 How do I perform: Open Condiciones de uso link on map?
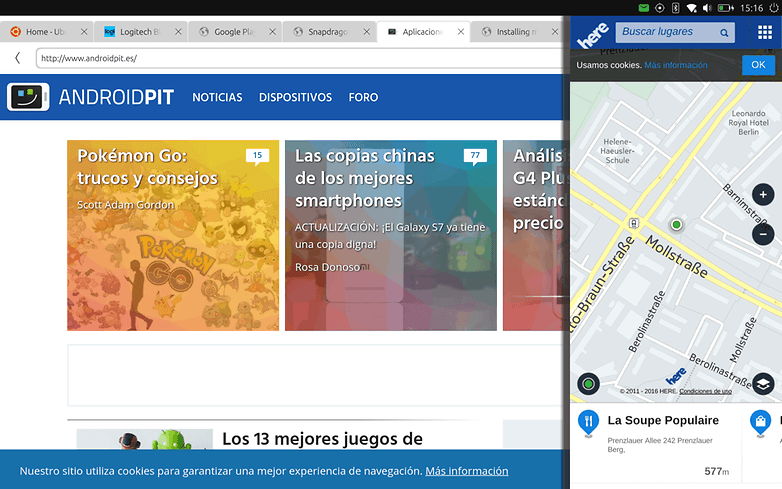click(705, 391)
